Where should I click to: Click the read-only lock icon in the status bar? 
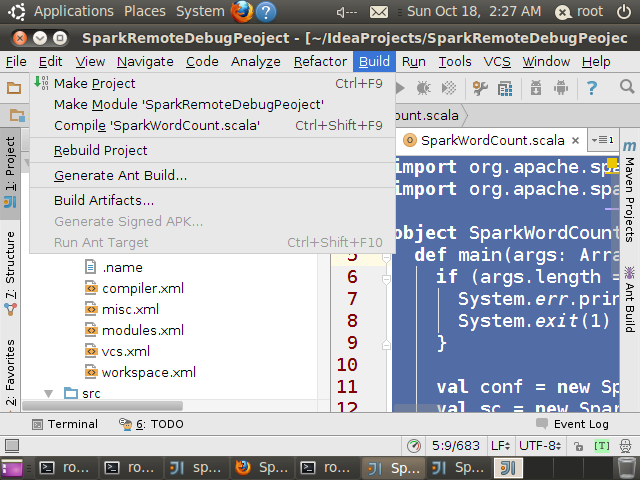pyautogui.click(x=578, y=446)
